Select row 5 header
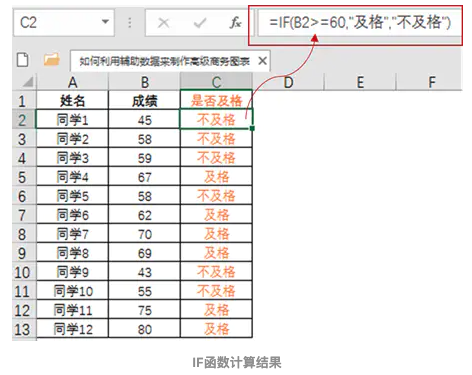Image resolution: width=472 pixels, height=375 pixels. 23,177
